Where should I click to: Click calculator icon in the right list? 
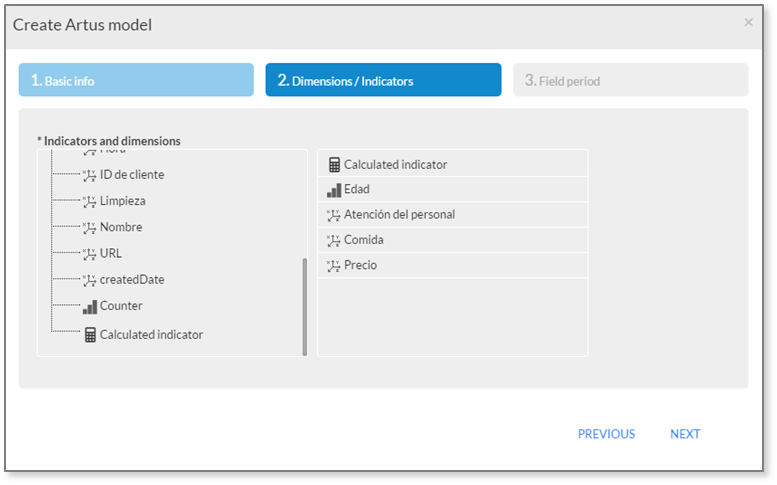pos(334,164)
